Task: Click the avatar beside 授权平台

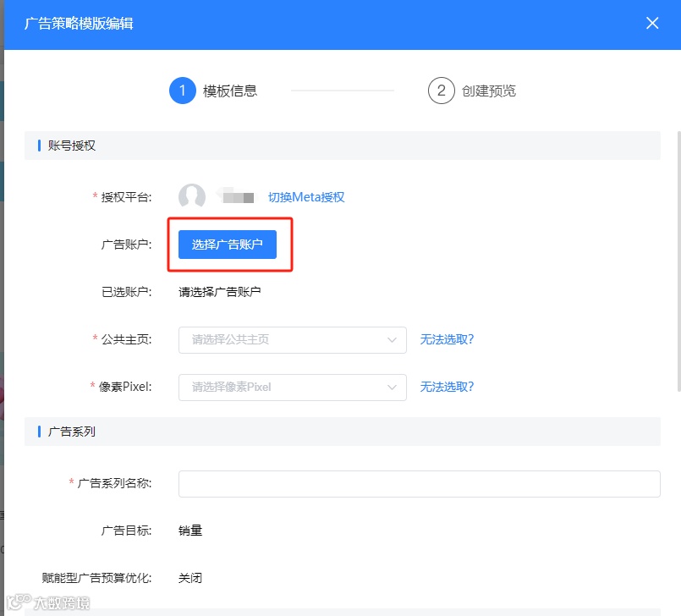Action: tap(192, 196)
